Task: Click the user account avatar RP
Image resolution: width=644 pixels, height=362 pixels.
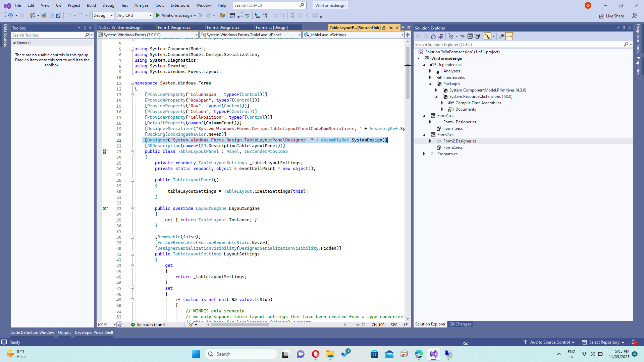Action: [588, 5]
